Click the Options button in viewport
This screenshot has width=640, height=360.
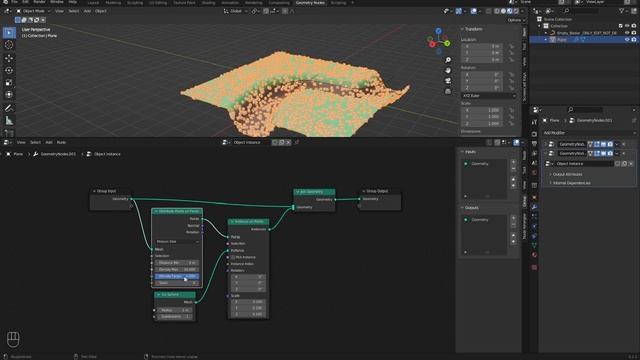515,20
